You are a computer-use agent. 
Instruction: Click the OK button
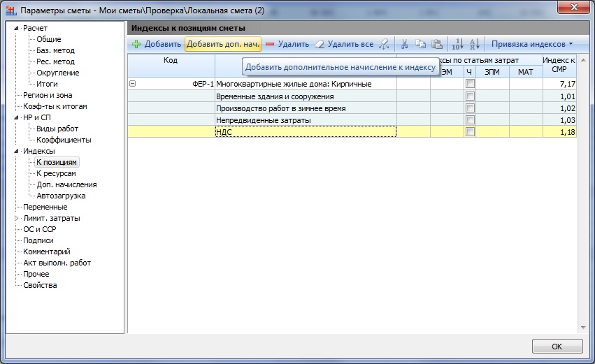[x=557, y=346]
